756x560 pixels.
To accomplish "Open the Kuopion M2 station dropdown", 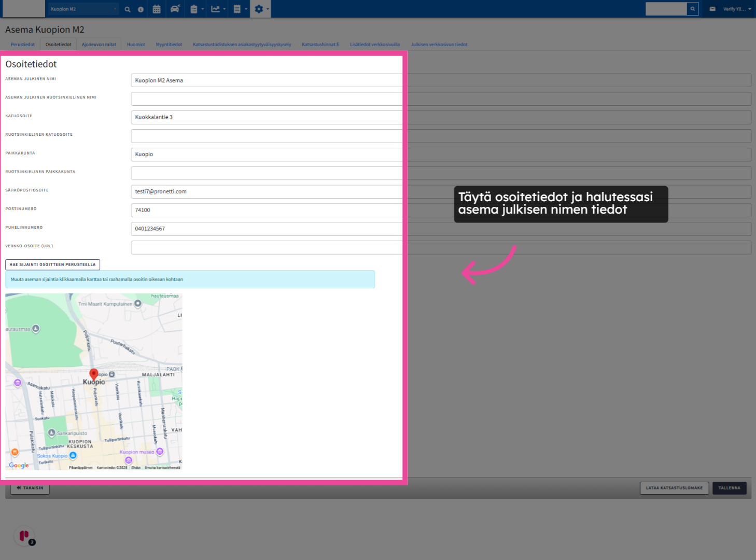I will (x=83, y=9).
